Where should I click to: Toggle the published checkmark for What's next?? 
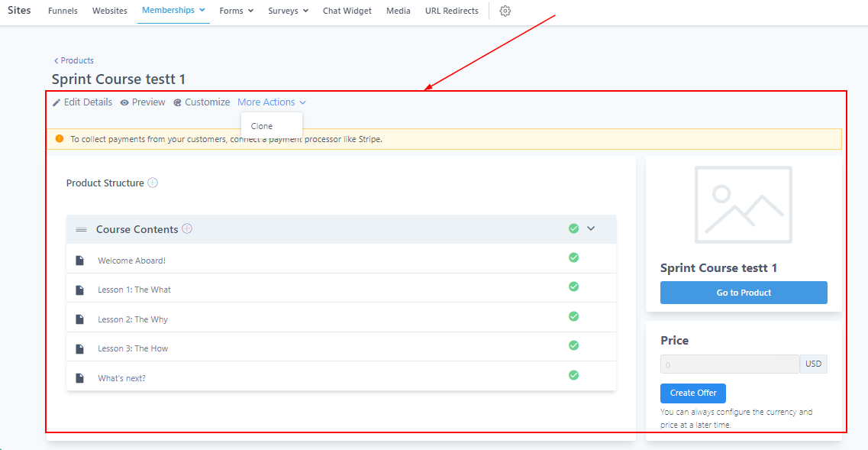click(x=573, y=375)
